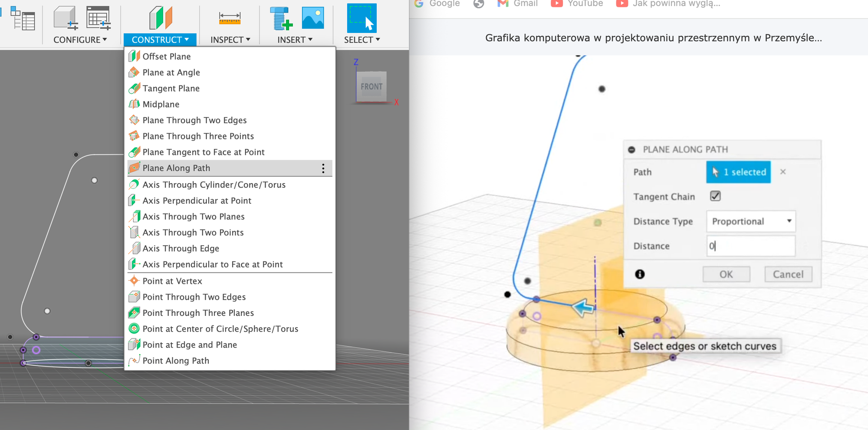This screenshot has height=430, width=868.
Task: Choose Offset Plane from Construct menu
Action: [167, 56]
